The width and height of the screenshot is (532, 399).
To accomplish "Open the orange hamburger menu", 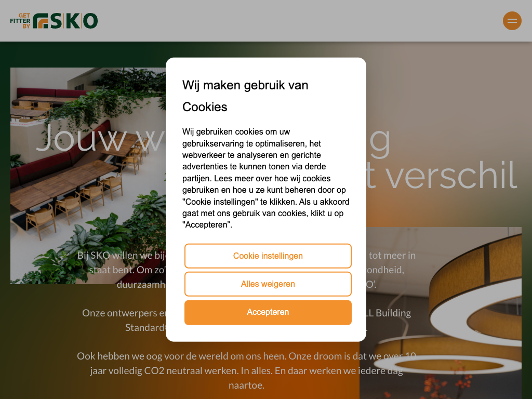I will pos(512,21).
